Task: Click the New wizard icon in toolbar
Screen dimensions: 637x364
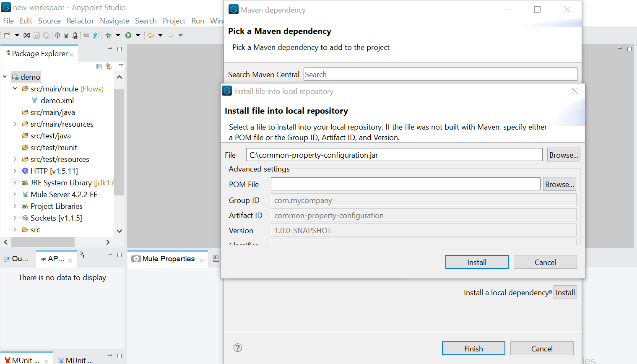Action: pos(7,35)
